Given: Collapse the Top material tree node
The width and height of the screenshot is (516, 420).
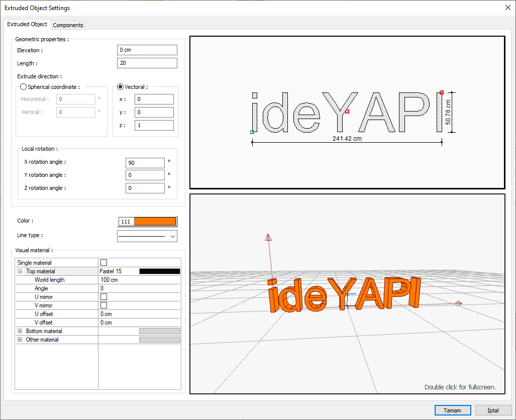Looking at the screenshot, I should coord(20,271).
